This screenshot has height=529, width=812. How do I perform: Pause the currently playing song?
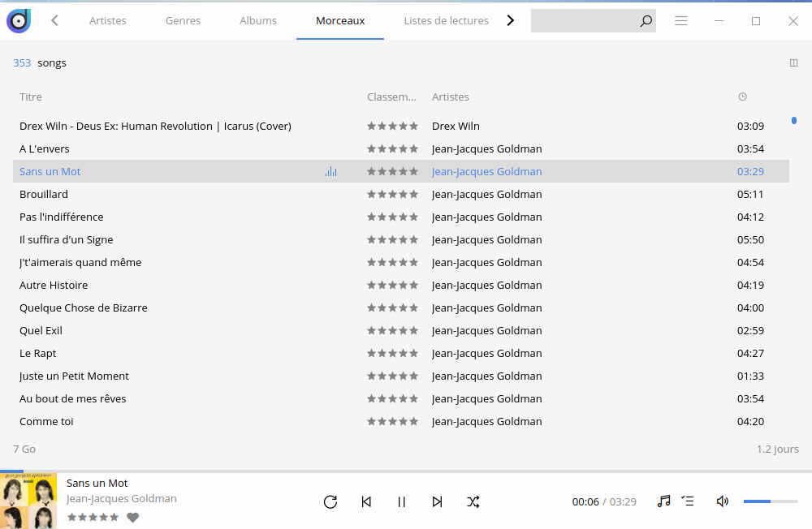point(401,501)
